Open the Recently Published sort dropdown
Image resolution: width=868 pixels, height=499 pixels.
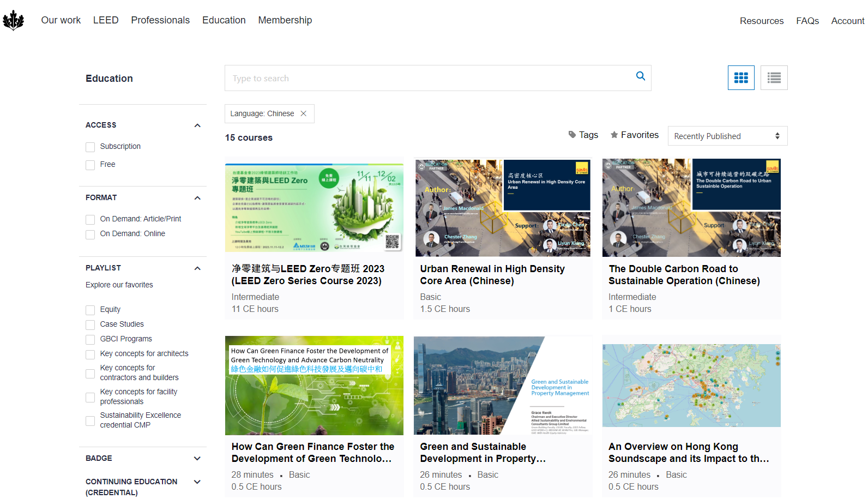pos(727,136)
